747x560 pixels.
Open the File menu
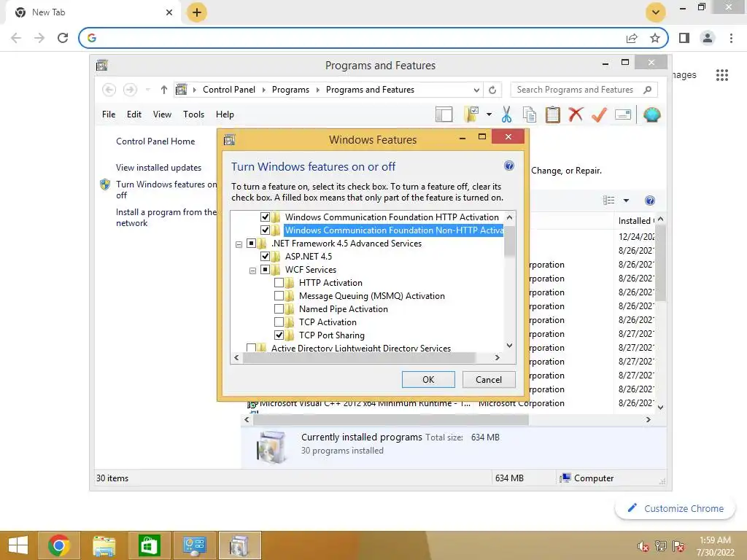pyautogui.click(x=109, y=114)
